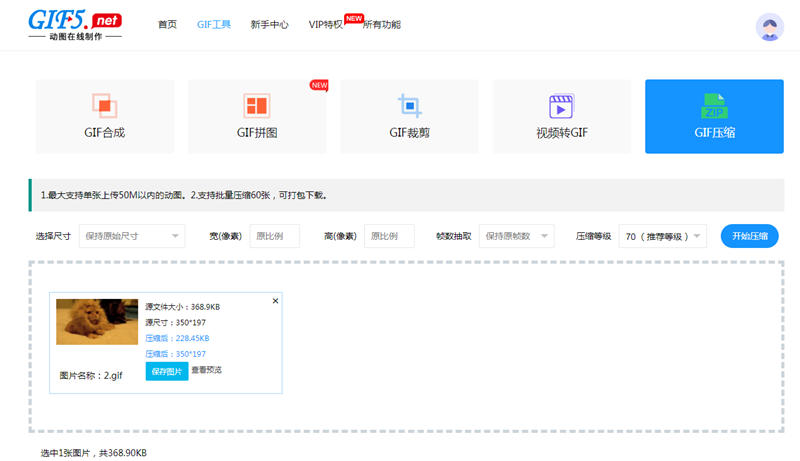Image resolution: width=800 pixels, height=461 pixels.
Task: Click the lion GIF thumbnail
Action: (x=97, y=322)
